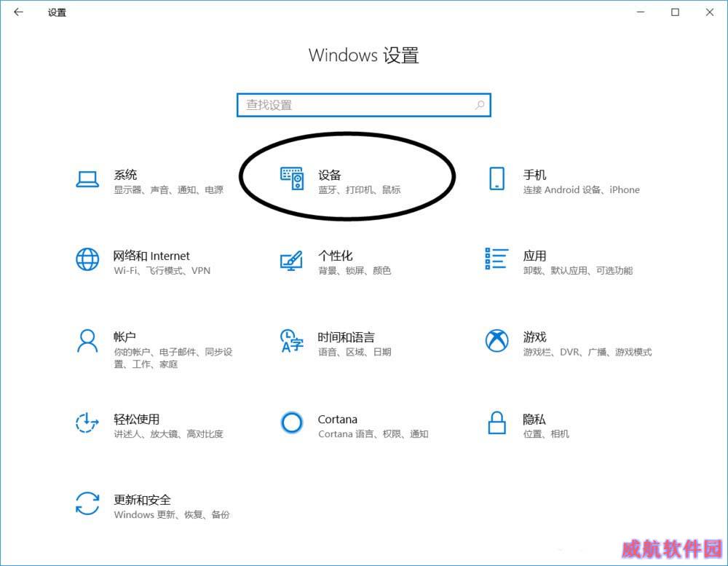The width and height of the screenshot is (728, 566).
Task: Open the 个性化 paintbrush icon
Action: click(292, 261)
